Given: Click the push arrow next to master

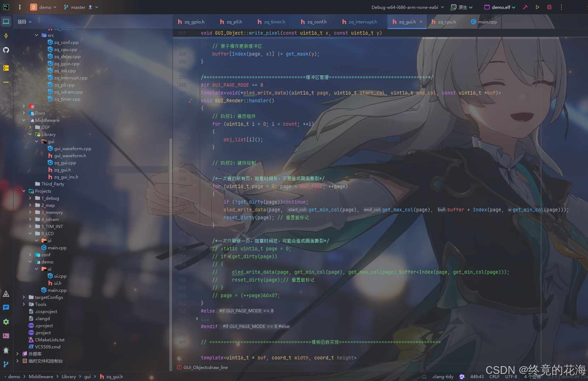Looking at the screenshot, I should [x=90, y=7].
